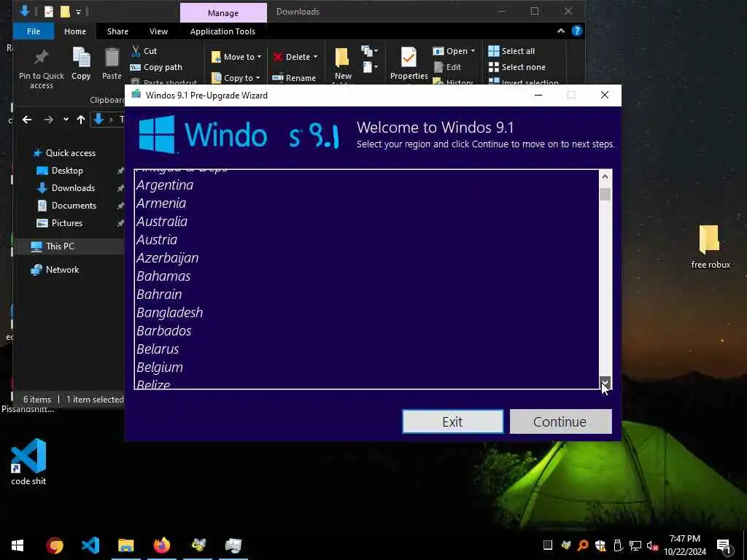Switch to the Home ribbon tab

[75, 31]
